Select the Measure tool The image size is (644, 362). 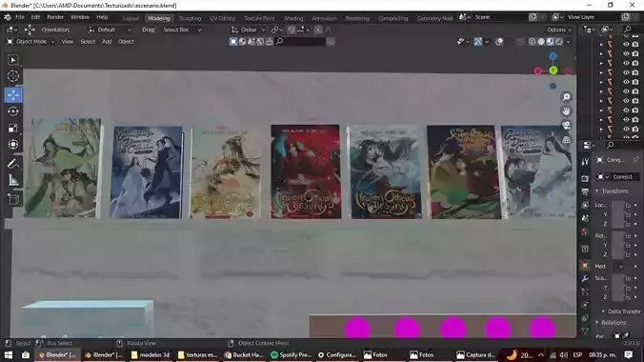13,180
